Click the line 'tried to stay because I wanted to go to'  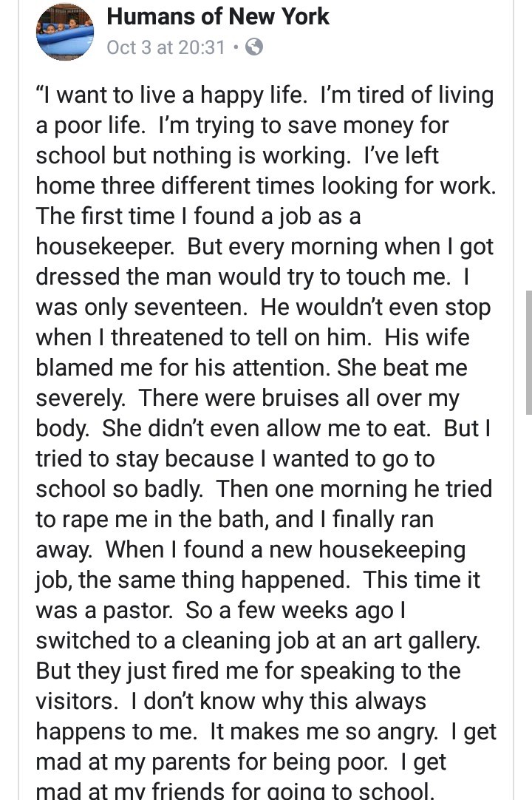235,459
